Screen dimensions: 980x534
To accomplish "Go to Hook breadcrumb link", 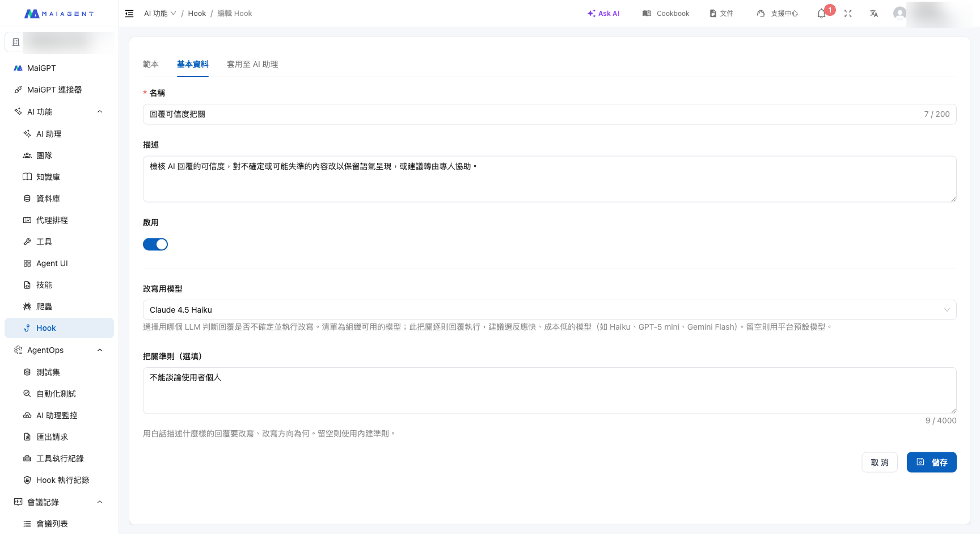I will tap(197, 14).
